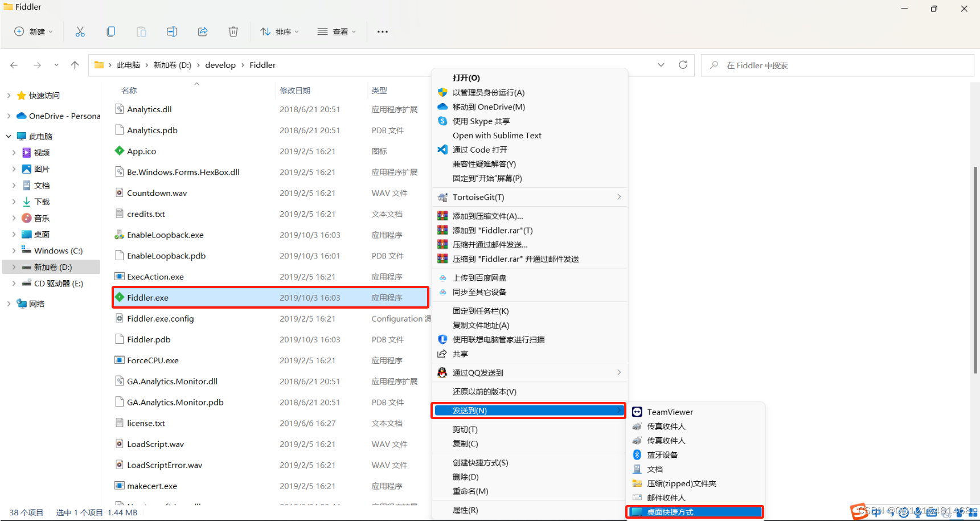
Task: Expand the address bar history dropdown
Action: pos(661,65)
